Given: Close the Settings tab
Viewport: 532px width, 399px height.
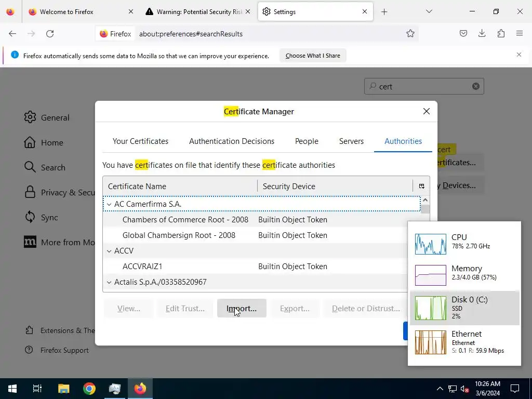Looking at the screenshot, I should (x=365, y=11).
